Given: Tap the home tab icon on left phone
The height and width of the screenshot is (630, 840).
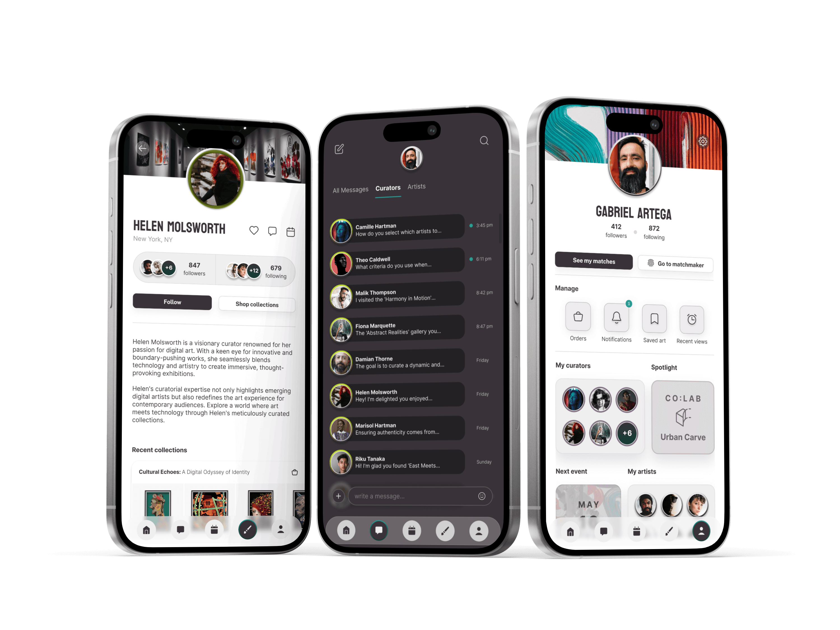Looking at the screenshot, I should pos(146,529).
